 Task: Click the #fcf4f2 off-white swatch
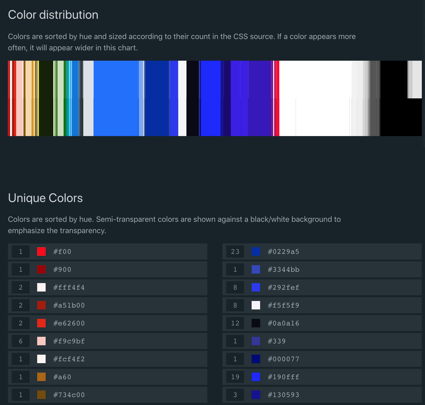tap(41, 359)
